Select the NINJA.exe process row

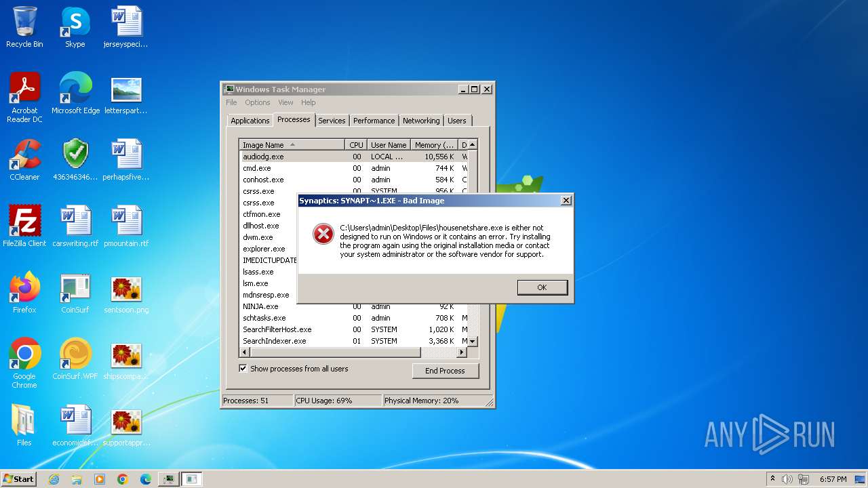(x=353, y=306)
